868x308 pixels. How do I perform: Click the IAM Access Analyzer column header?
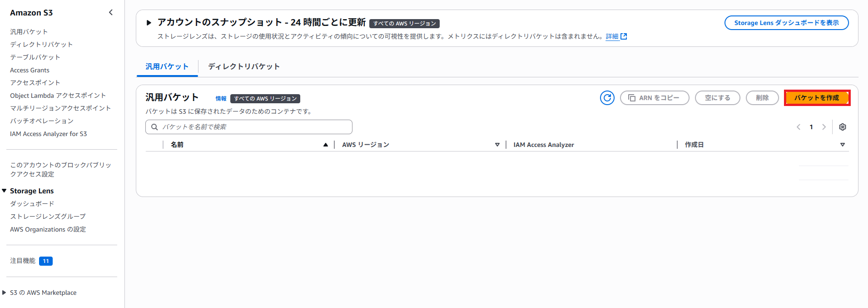coord(544,145)
